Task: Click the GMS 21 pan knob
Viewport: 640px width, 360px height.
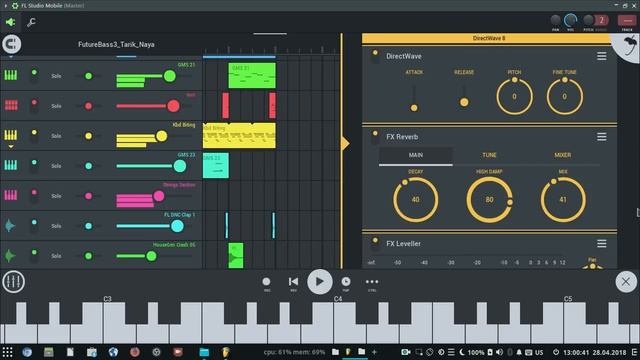Action: [89, 76]
